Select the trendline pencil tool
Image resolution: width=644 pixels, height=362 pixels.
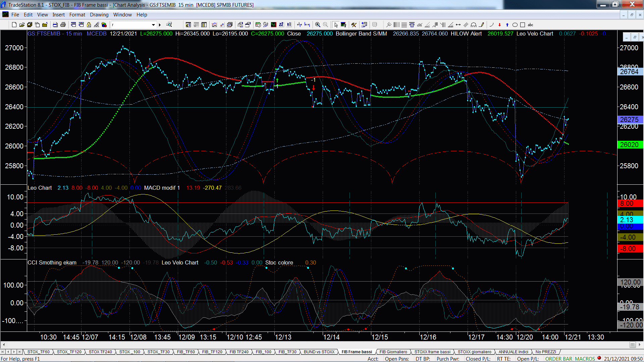[x=481, y=25]
